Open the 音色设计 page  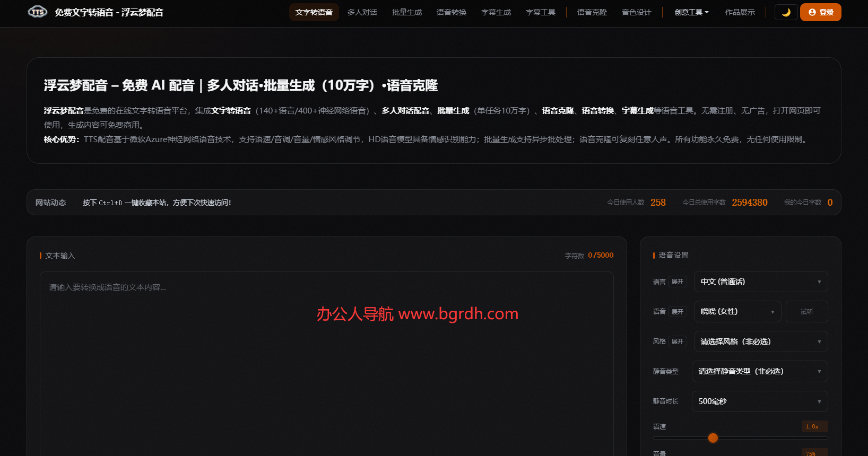637,12
